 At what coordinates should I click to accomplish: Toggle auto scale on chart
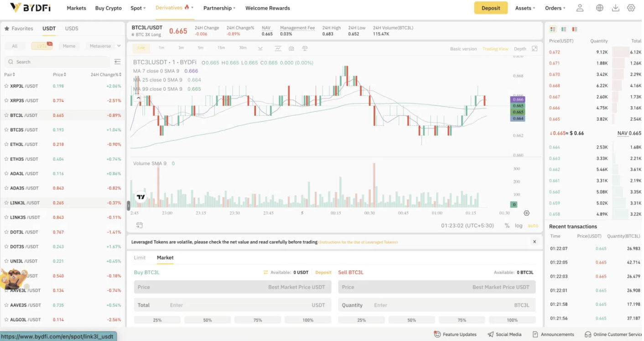pos(533,226)
